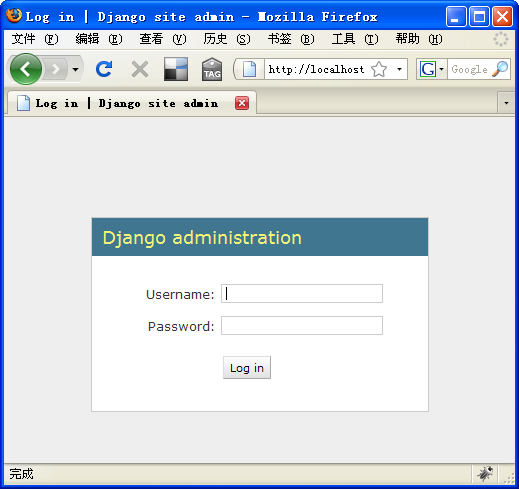Open the 历史 (S) menu
This screenshot has height=489, width=519.
click(x=227, y=39)
